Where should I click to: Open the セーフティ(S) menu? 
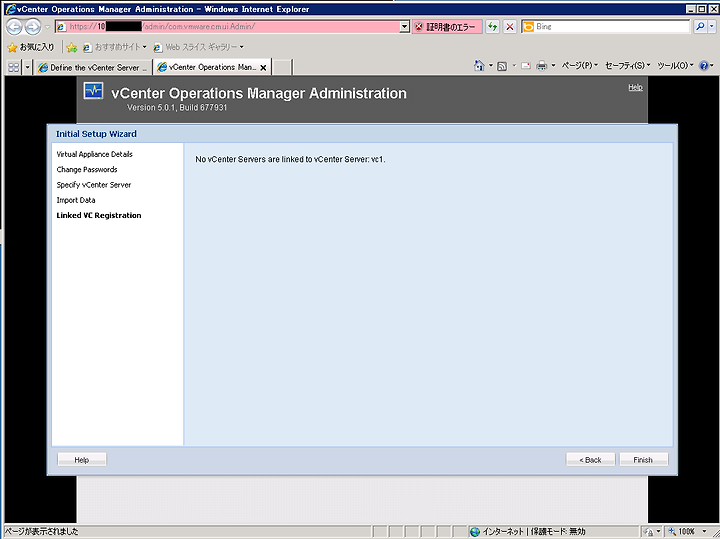627,66
